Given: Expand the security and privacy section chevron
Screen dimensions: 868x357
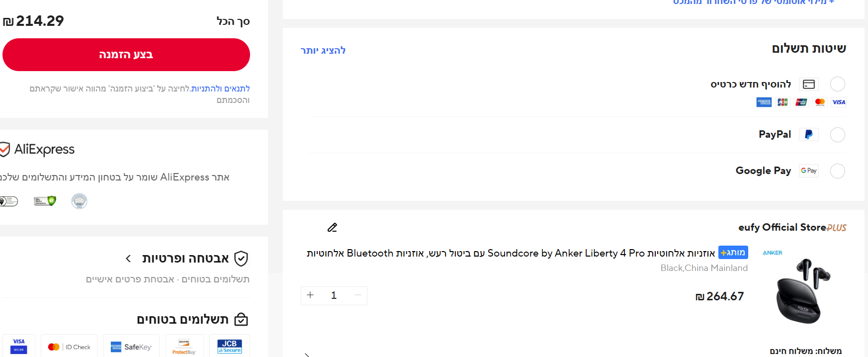Looking at the screenshot, I should 128,259.
